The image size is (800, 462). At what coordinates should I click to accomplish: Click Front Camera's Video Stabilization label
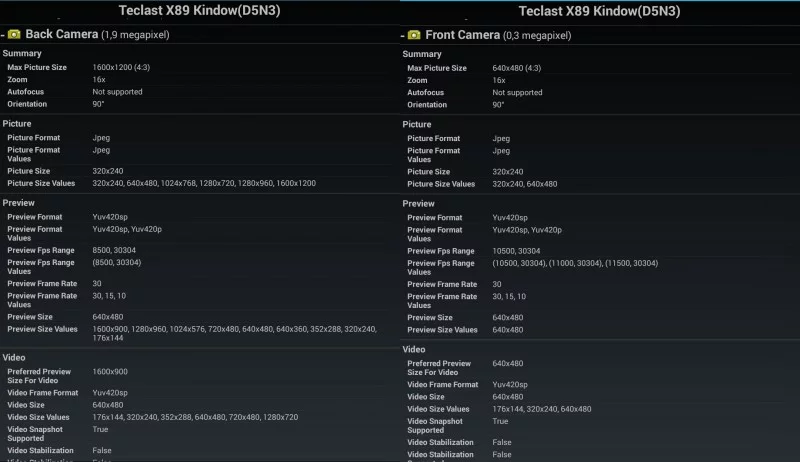[x=440, y=442]
